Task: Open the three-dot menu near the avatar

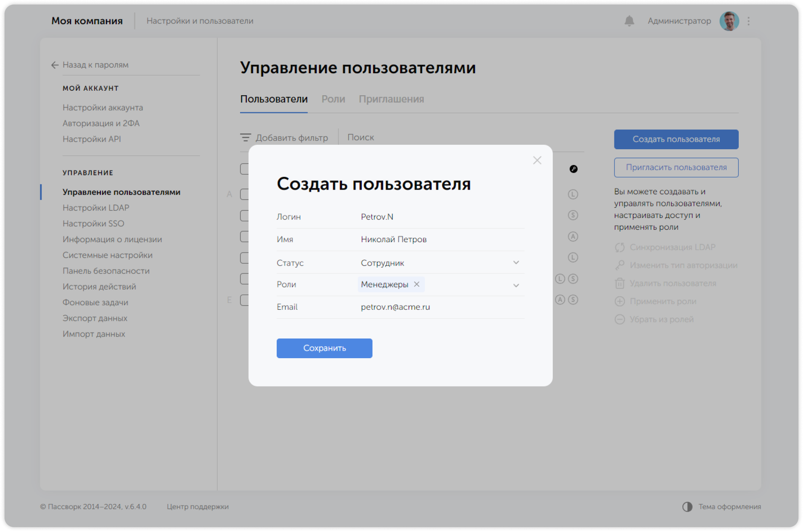Action: coord(749,21)
